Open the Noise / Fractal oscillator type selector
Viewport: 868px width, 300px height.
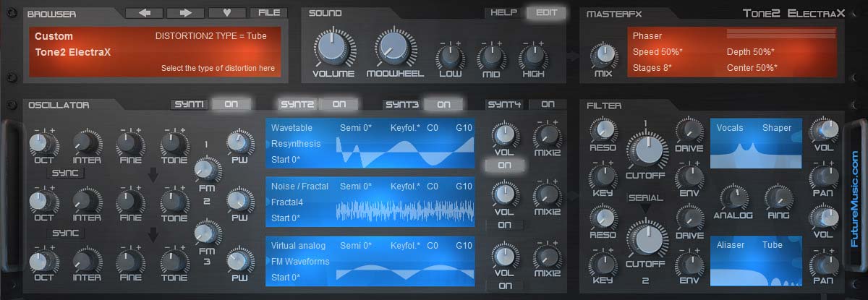coord(299,187)
